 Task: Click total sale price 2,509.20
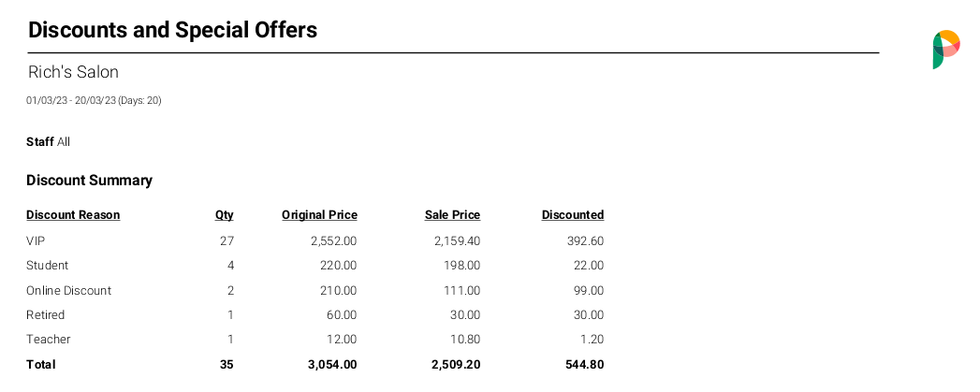(x=456, y=364)
